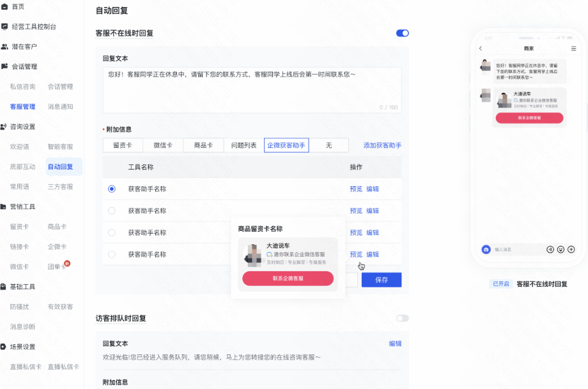Image resolution: width=588 pixels, height=389 pixels.
Task: Open 首页 via its home icon
Action: pos(4,6)
